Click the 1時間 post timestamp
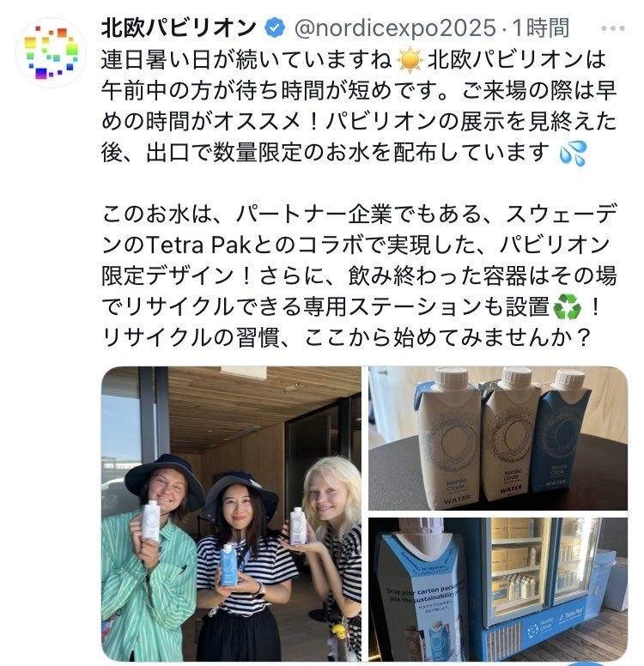The height and width of the screenshot is (666, 644). pyautogui.click(x=541, y=28)
